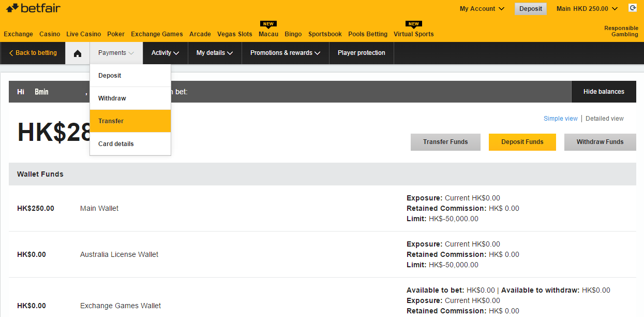Click the Exchange Games Wallet label
The width and height of the screenshot is (644, 317).
pyautogui.click(x=121, y=306)
